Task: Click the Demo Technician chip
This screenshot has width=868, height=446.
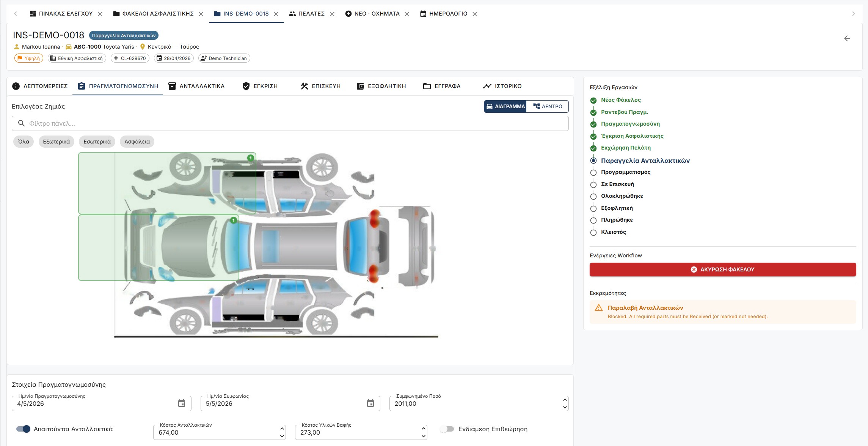Action: click(224, 58)
